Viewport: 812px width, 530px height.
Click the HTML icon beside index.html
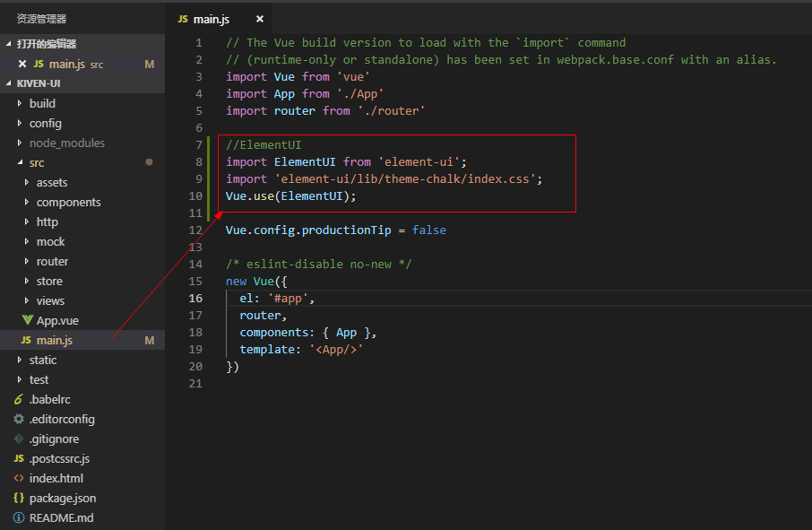pyautogui.click(x=19, y=478)
